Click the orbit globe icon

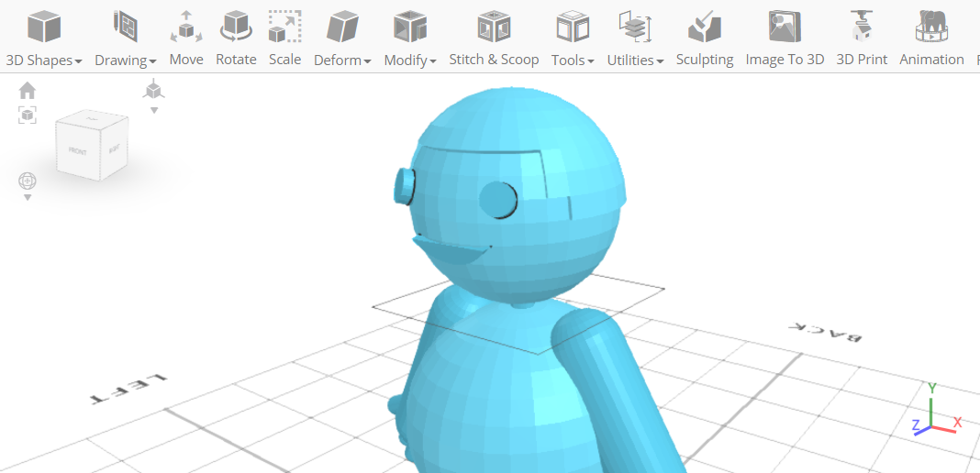28,181
